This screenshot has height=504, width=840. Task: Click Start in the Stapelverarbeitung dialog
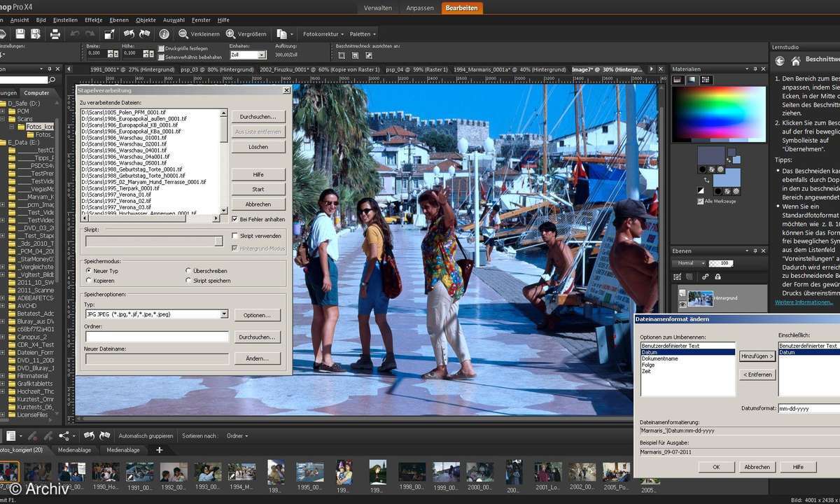click(258, 189)
